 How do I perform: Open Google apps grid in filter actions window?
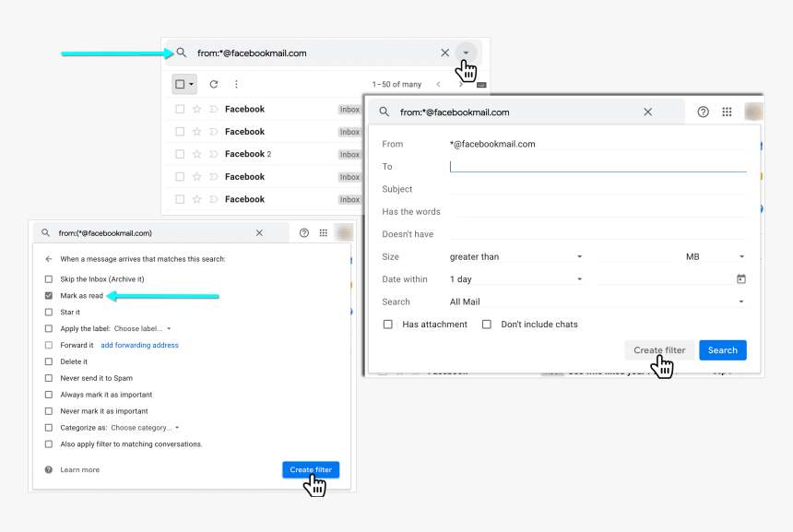pyautogui.click(x=324, y=232)
